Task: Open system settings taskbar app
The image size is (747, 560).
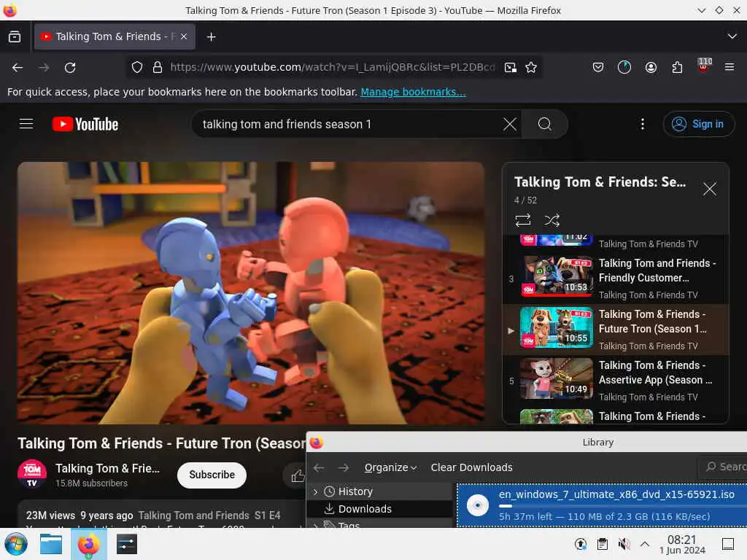Action: pyautogui.click(x=127, y=544)
